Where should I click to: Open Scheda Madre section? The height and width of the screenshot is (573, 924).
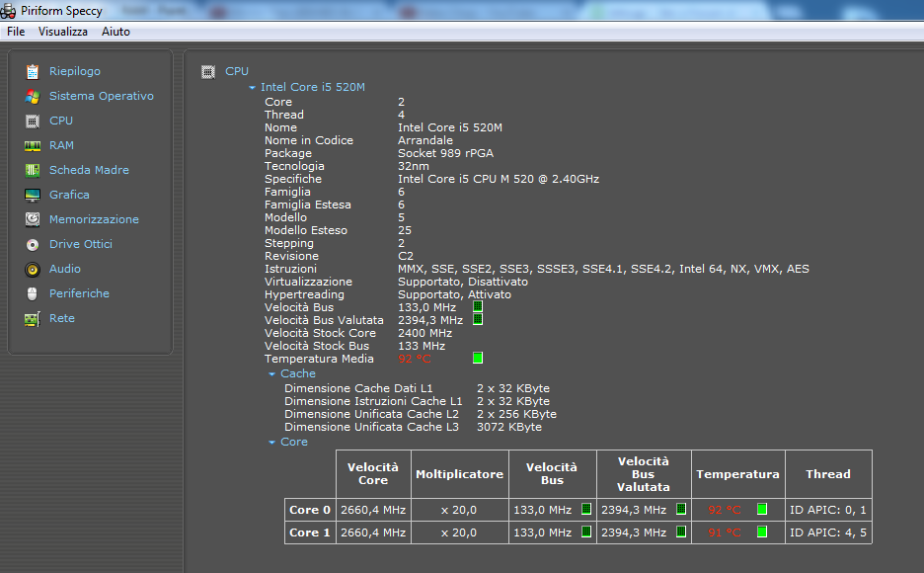click(x=89, y=170)
